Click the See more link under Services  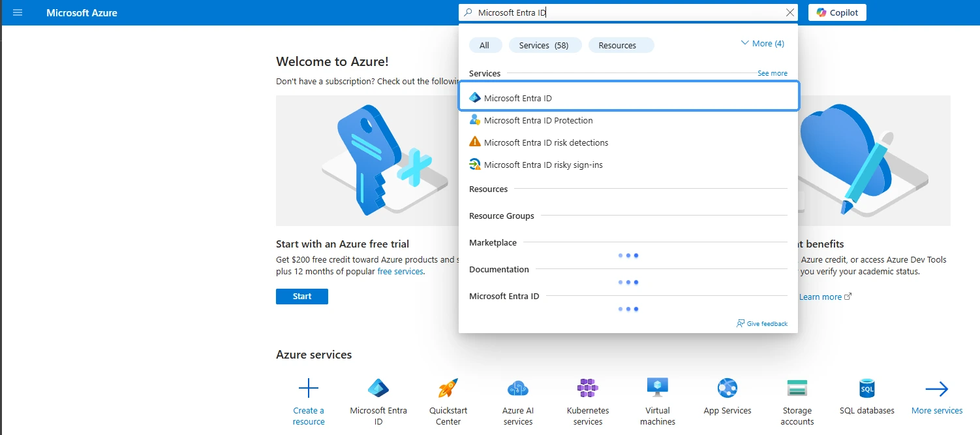click(773, 73)
